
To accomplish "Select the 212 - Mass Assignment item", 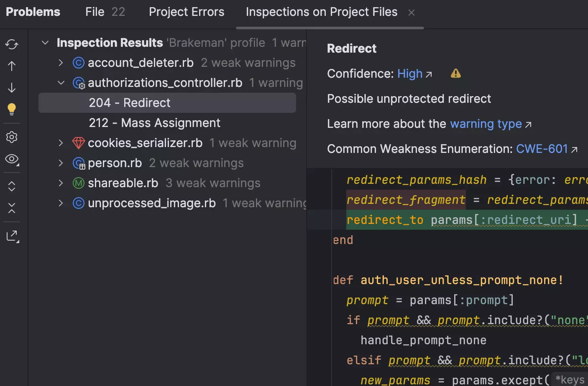I will 154,123.
